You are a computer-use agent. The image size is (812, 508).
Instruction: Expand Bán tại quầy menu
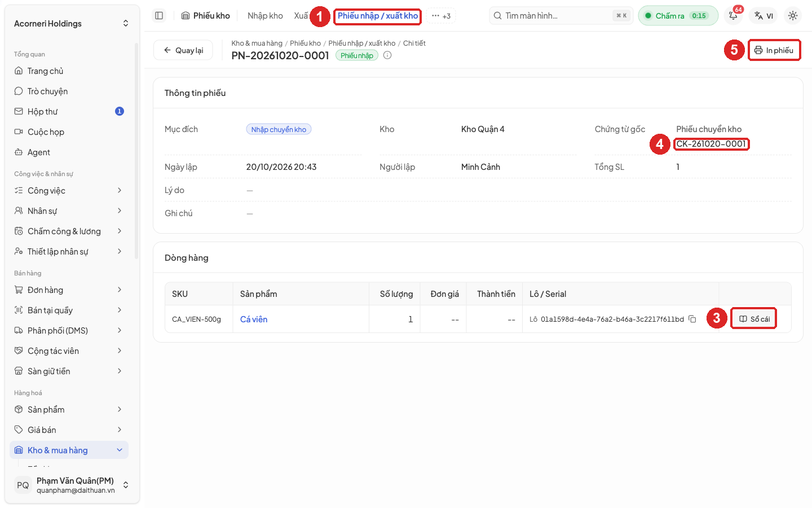click(69, 310)
